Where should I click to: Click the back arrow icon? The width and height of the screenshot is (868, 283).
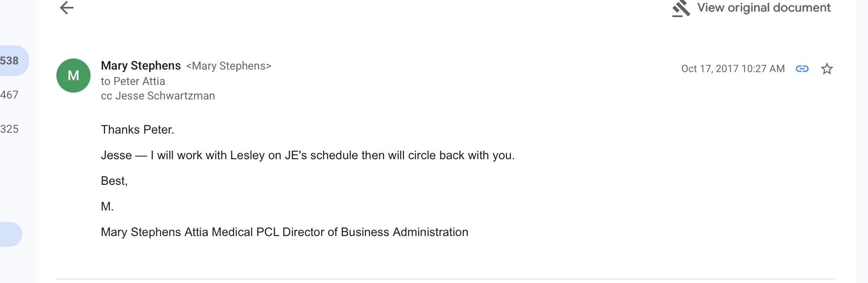click(x=67, y=8)
